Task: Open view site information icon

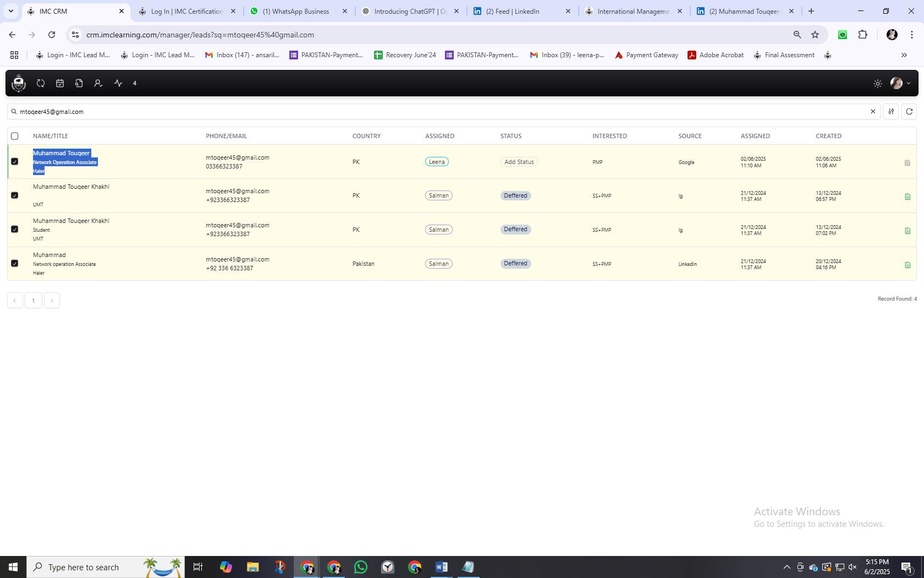Action: (x=76, y=35)
